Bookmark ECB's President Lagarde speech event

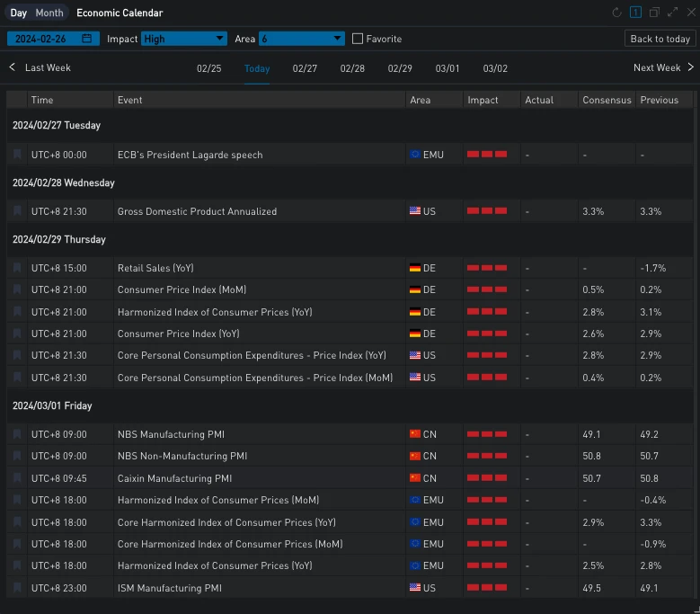[17, 155]
